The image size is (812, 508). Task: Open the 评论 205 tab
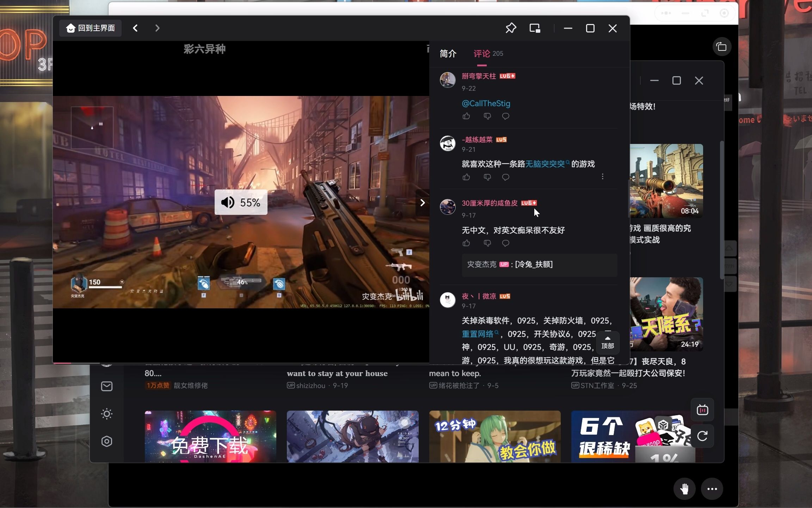[488, 54]
